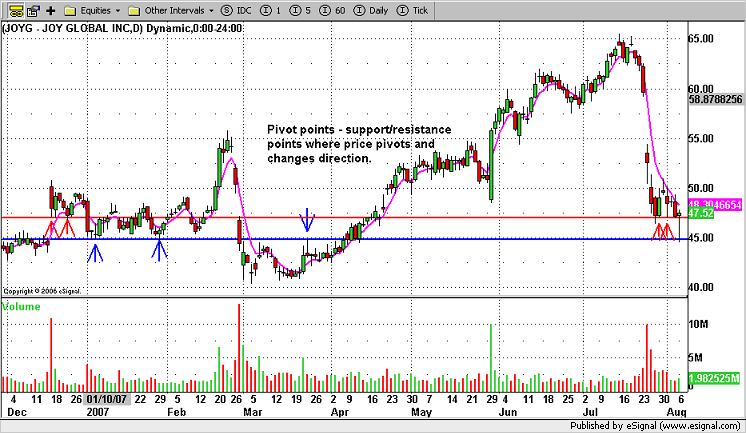The width and height of the screenshot is (746, 433).
Task: Switch to the 60 minute interval
Action: point(332,10)
